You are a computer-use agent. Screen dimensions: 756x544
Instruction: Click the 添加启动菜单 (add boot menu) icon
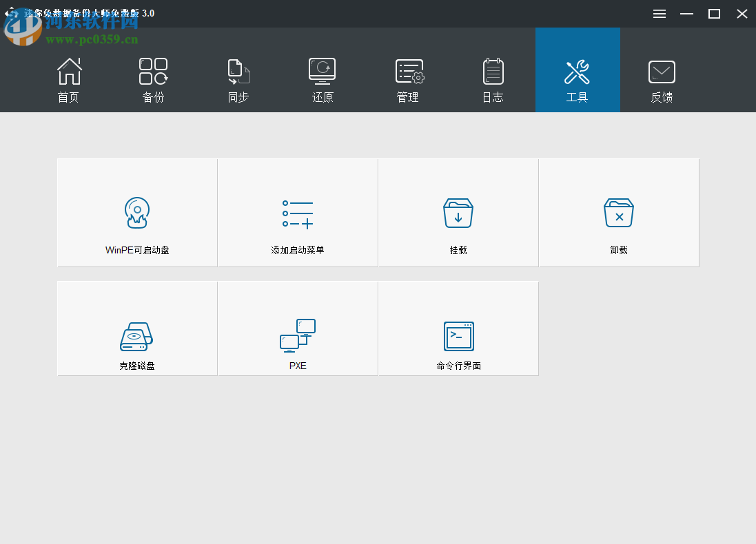click(x=297, y=212)
